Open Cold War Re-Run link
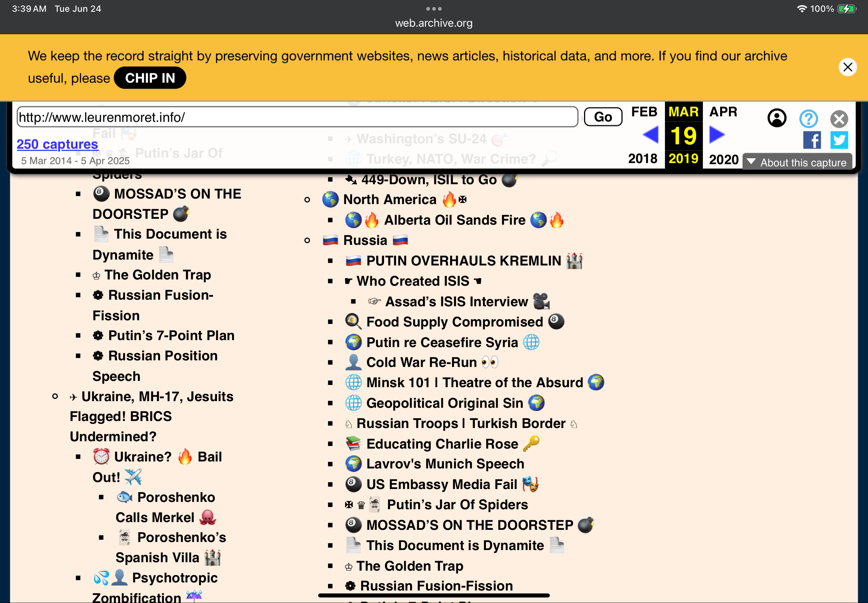The height and width of the screenshot is (603, 868). click(x=422, y=362)
